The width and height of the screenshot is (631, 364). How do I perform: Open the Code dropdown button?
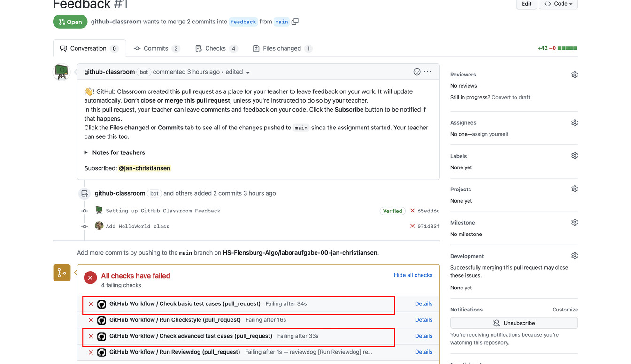[x=558, y=4]
